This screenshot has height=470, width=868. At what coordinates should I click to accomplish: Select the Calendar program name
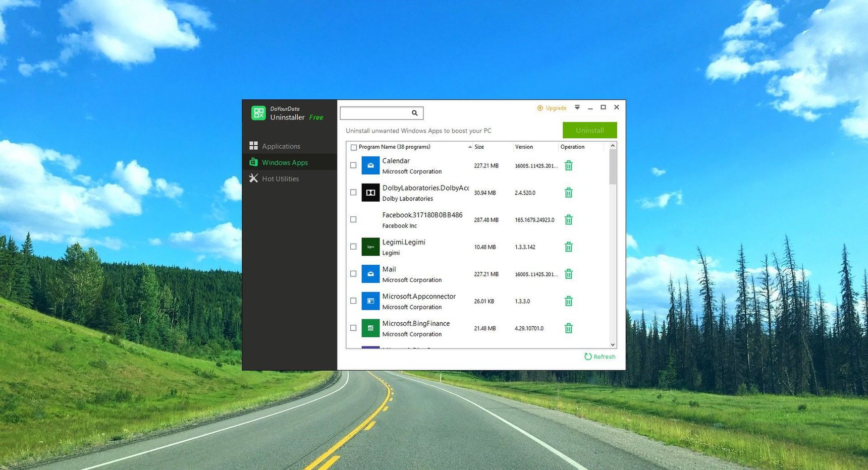396,161
